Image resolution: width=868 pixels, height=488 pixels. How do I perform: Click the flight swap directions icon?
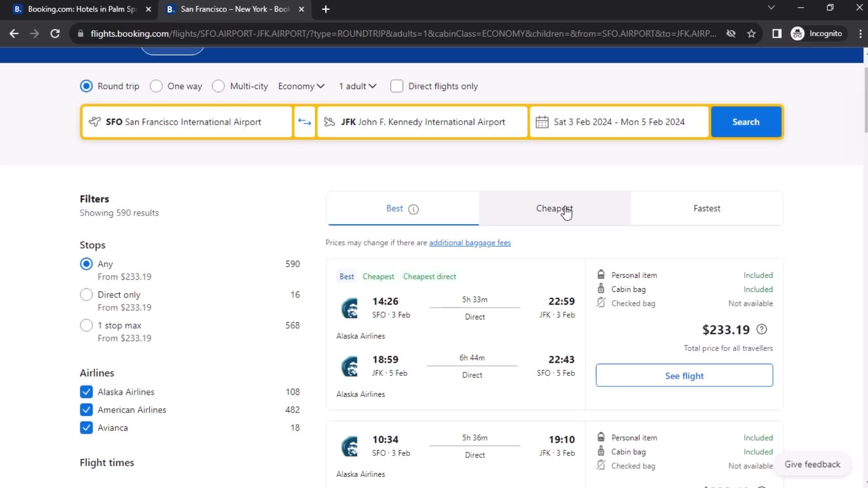coord(304,122)
